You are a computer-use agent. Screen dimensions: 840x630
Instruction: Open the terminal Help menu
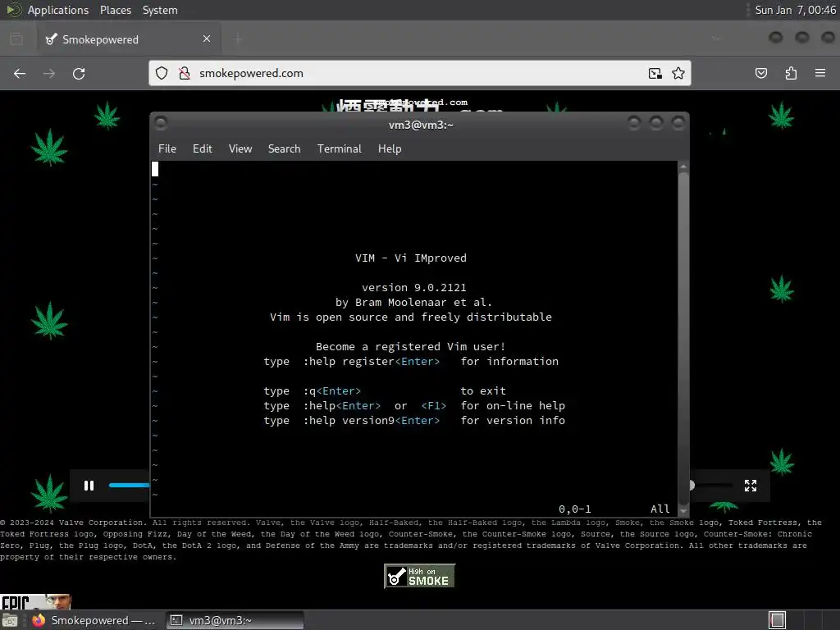390,149
